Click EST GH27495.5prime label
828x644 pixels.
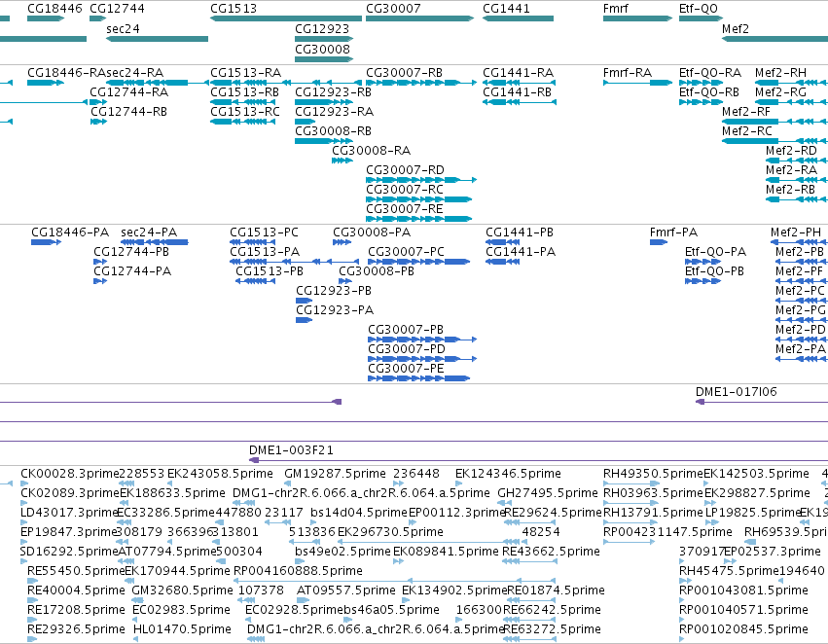coord(548,493)
